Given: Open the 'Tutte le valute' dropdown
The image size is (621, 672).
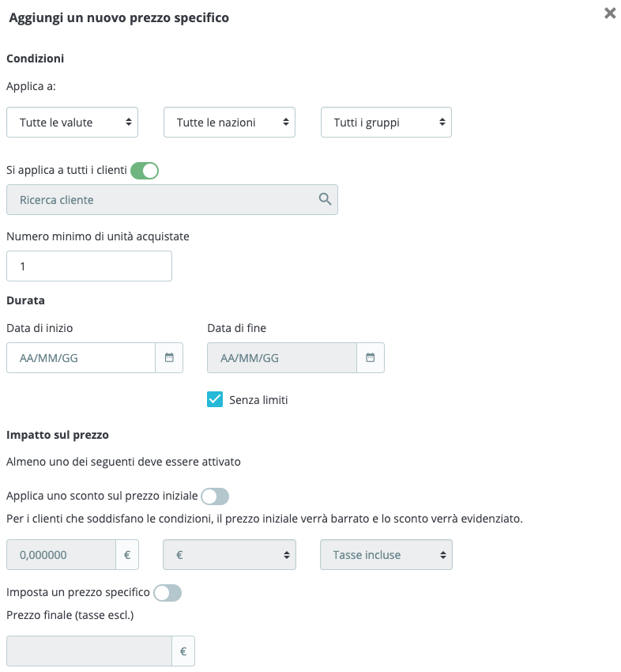Looking at the screenshot, I should tap(73, 122).
